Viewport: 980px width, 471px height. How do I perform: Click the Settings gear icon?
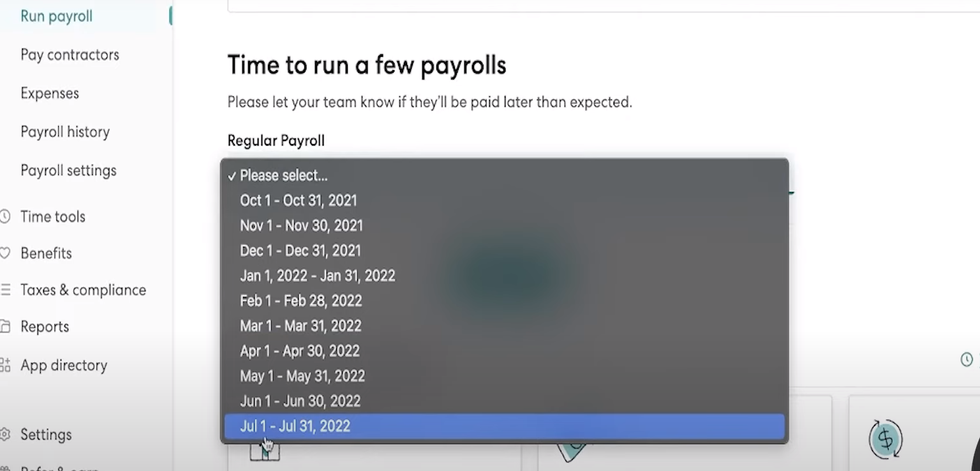point(5,435)
